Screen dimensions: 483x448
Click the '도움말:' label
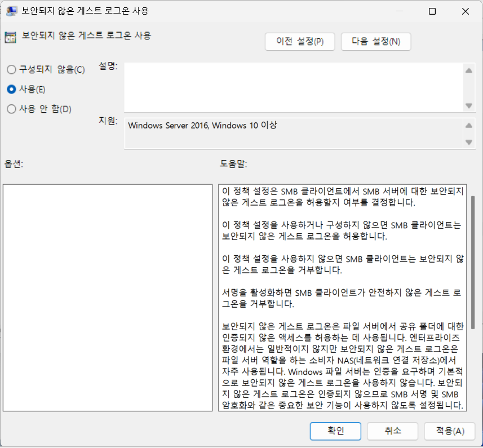click(233, 163)
